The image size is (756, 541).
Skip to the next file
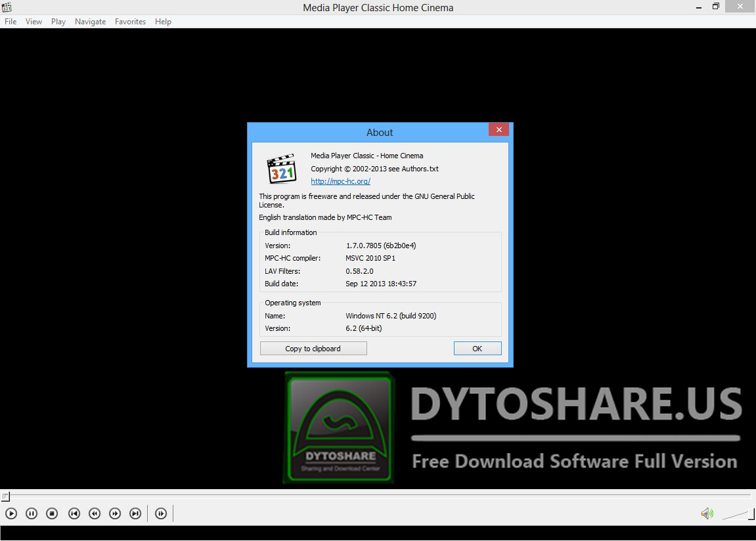tap(135, 513)
